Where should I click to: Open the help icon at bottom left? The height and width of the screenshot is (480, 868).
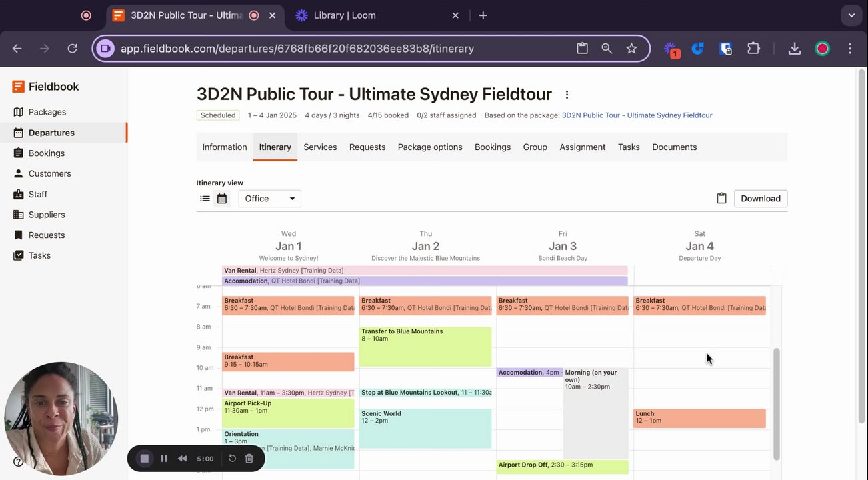point(18,461)
